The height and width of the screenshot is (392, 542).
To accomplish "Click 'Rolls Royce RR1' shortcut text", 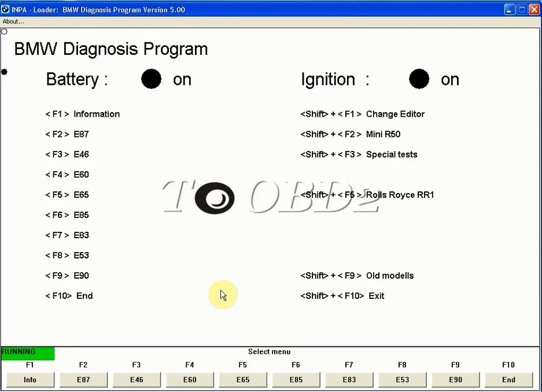I will click(400, 195).
